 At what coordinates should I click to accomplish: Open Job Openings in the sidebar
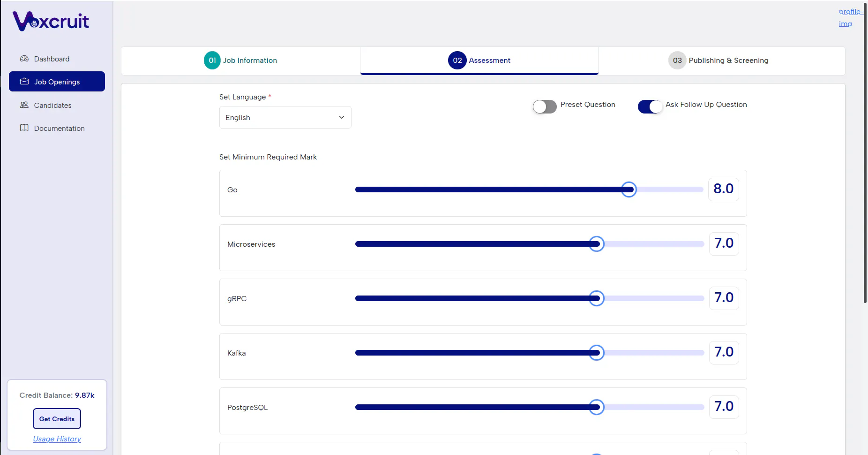57,82
